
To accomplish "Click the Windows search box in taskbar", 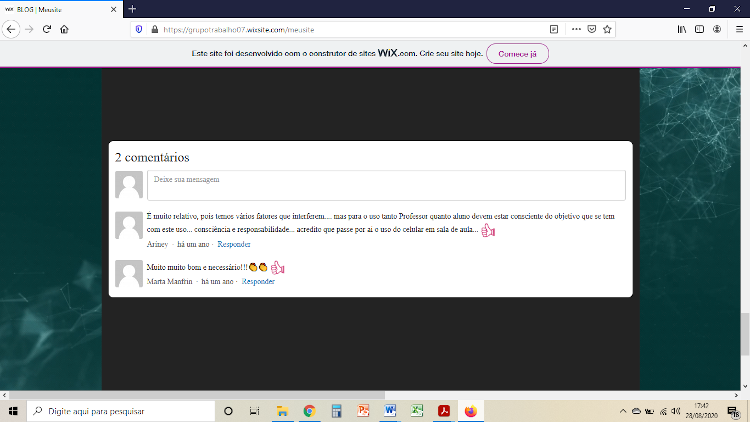I will point(120,411).
